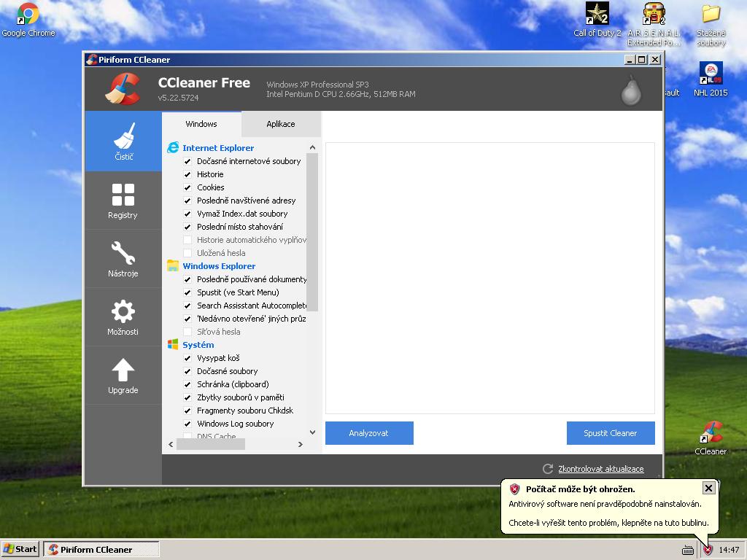The height and width of the screenshot is (560, 747).
Task: Switch to the Windows tab
Action: [x=201, y=124]
